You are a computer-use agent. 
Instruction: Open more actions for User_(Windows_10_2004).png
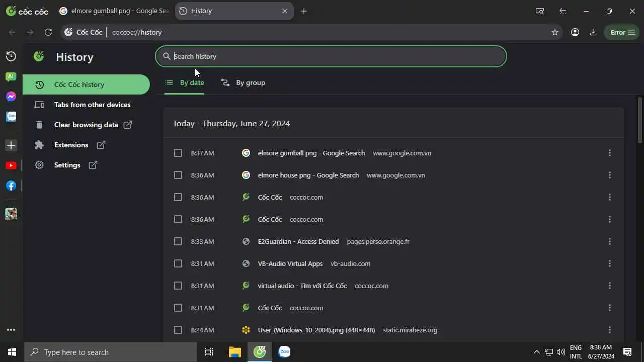click(610, 330)
